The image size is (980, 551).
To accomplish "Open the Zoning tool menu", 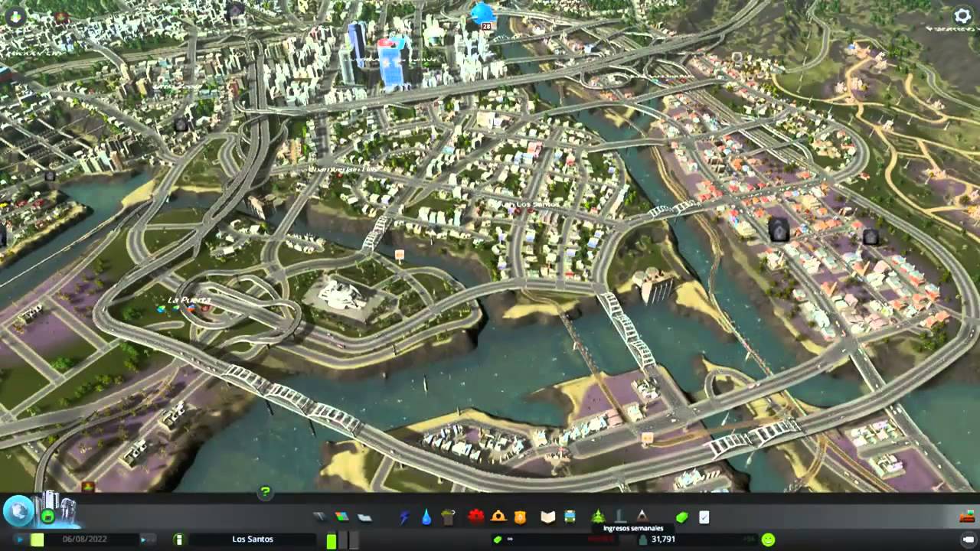I will [x=341, y=517].
